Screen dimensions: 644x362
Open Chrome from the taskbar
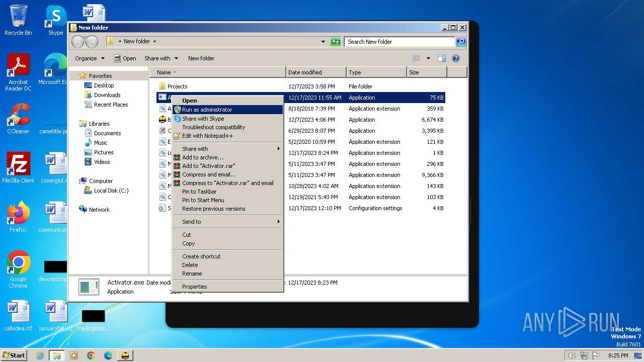tap(91, 355)
